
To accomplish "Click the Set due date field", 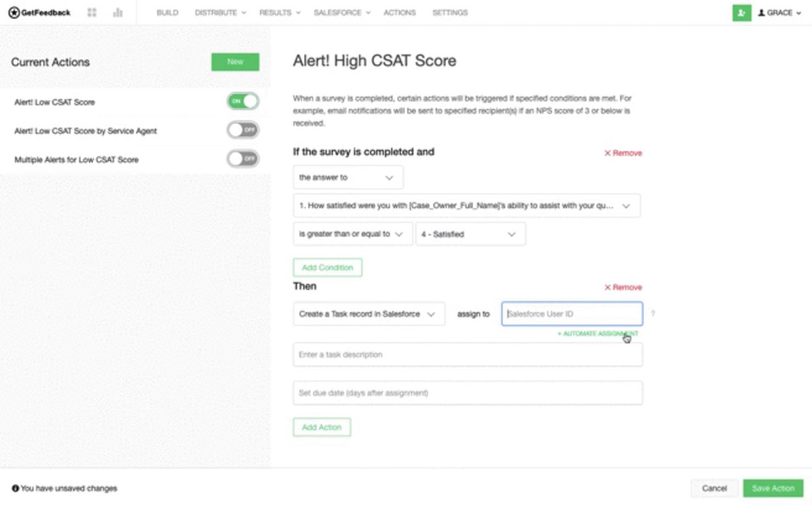I will click(467, 393).
